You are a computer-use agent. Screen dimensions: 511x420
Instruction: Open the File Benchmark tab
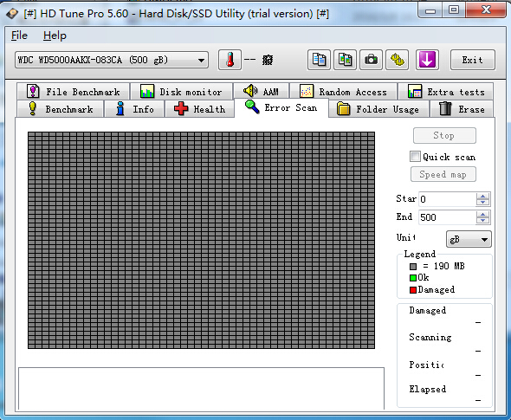[74, 92]
